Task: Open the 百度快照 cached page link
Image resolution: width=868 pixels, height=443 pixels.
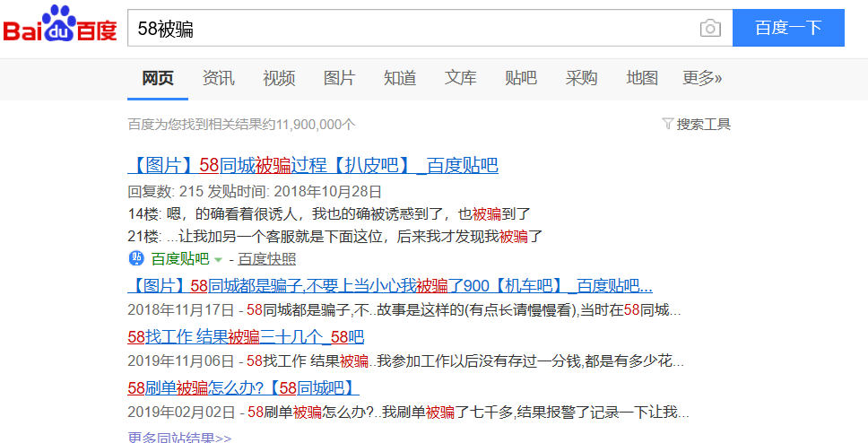Action: [x=266, y=259]
